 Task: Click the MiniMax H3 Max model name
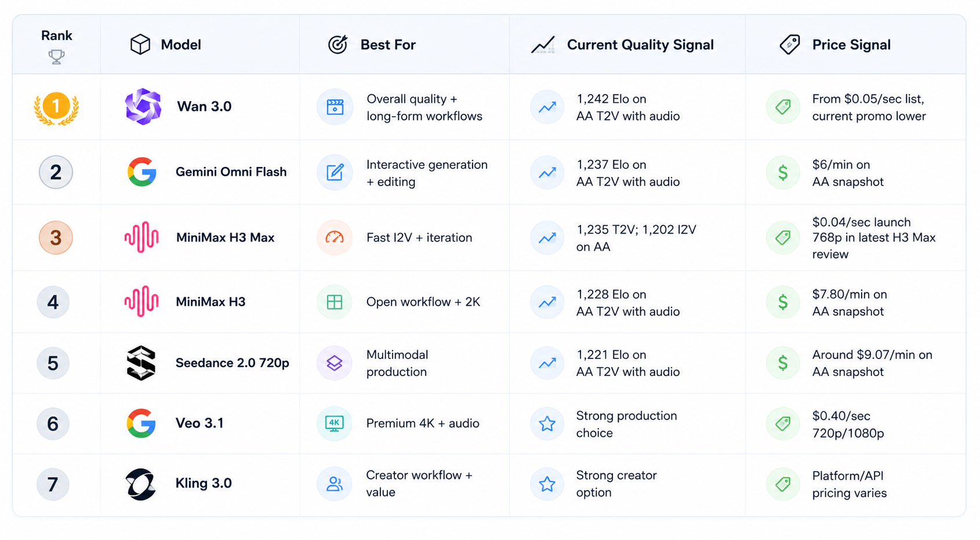tap(225, 238)
